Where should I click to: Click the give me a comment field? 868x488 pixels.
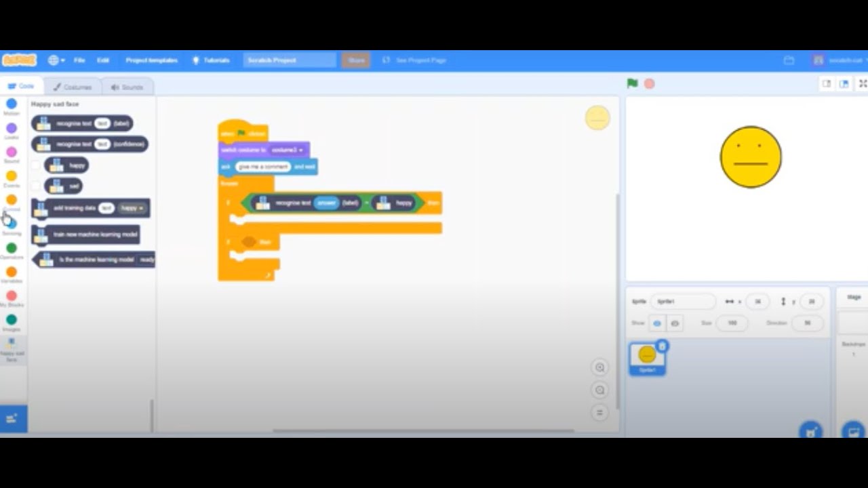(263, 167)
